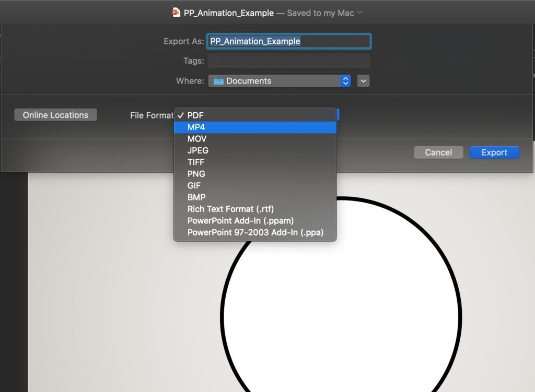Image resolution: width=535 pixels, height=392 pixels.
Task: Choose TIFF file format
Action: click(255, 162)
